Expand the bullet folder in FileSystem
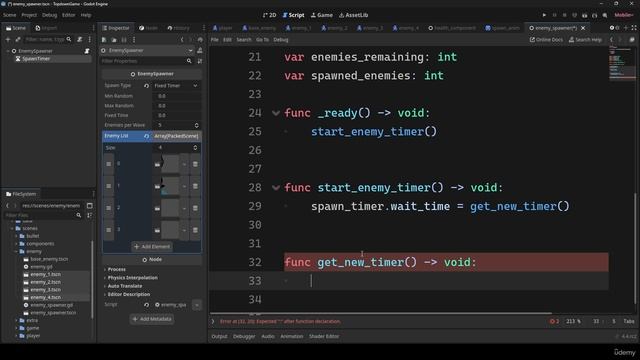This screenshot has height=360, width=640. 16,236
